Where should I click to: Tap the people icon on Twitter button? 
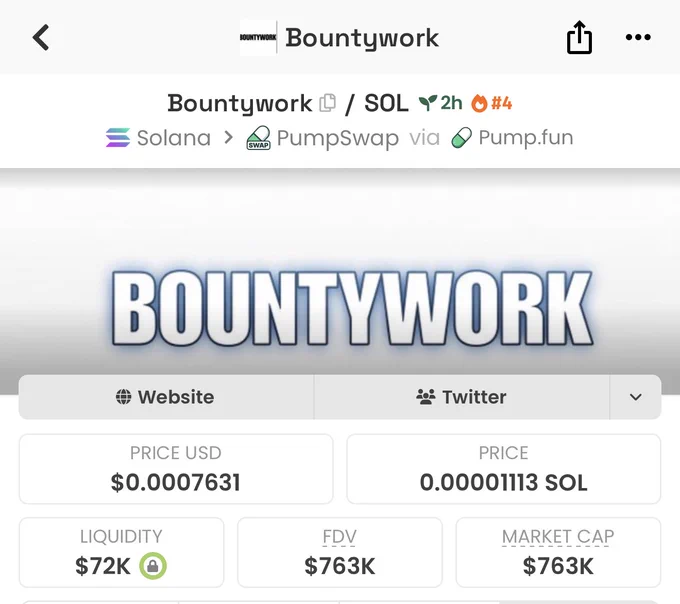[426, 397]
